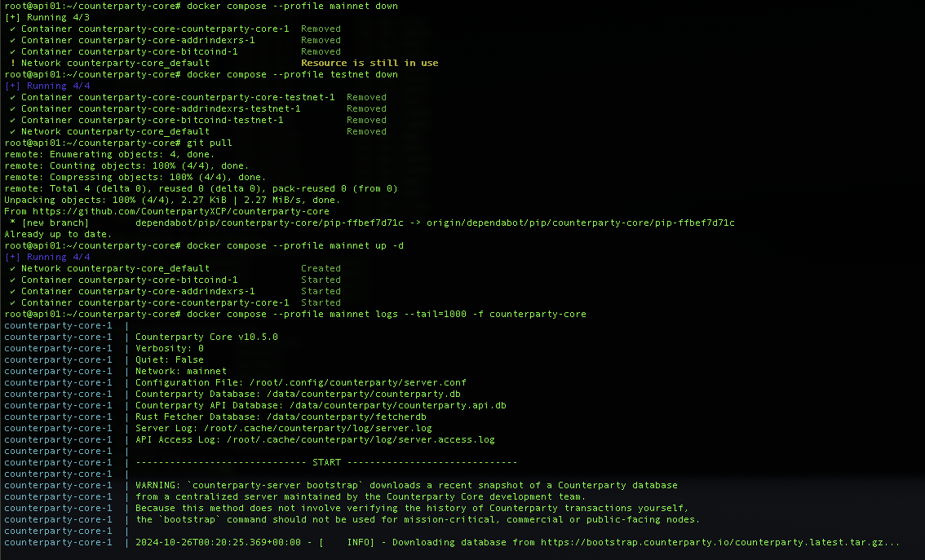Click 'Because this method does not involve' line

coord(412,508)
